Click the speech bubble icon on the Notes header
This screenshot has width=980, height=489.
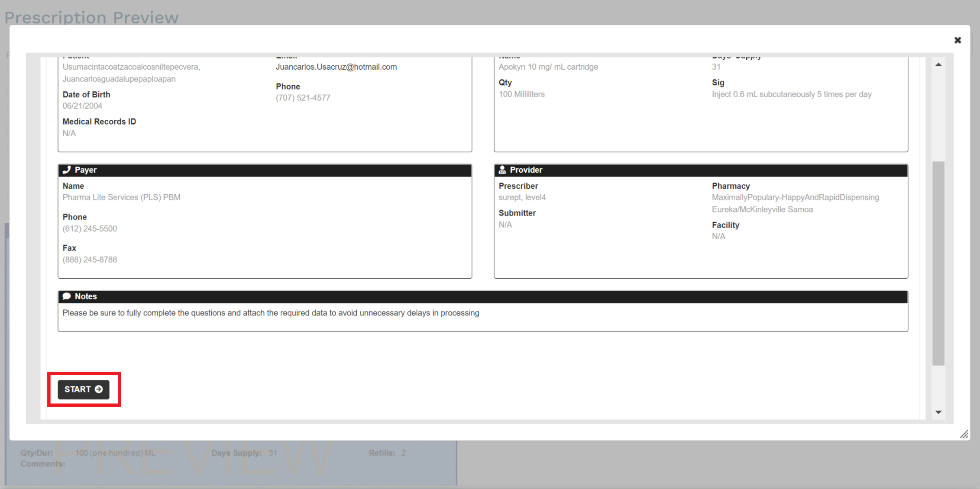(x=68, y=296)
